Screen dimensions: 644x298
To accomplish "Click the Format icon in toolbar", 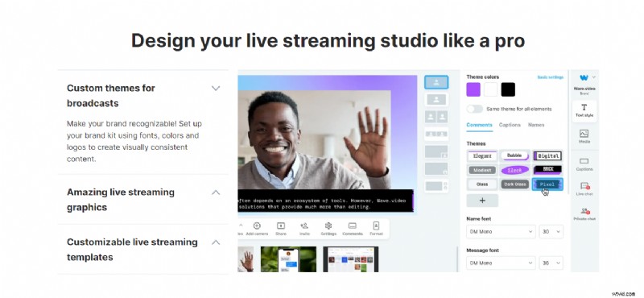I will (376, 226).
